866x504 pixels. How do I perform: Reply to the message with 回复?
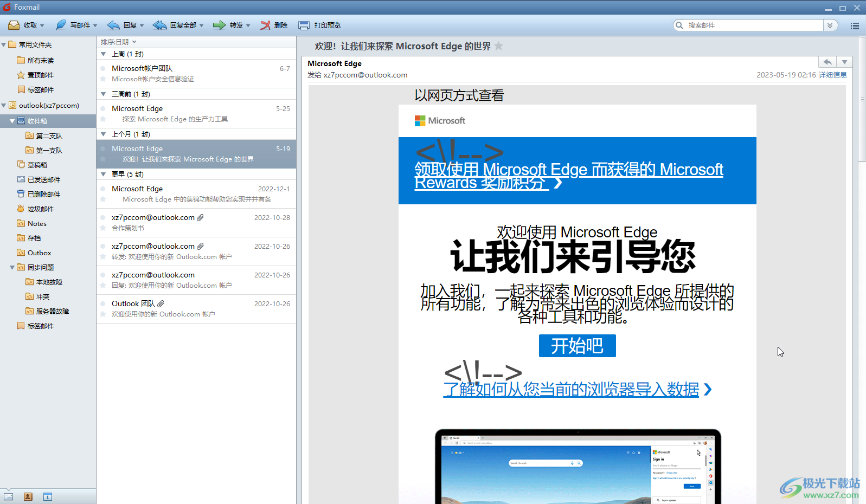click(122, 25)
